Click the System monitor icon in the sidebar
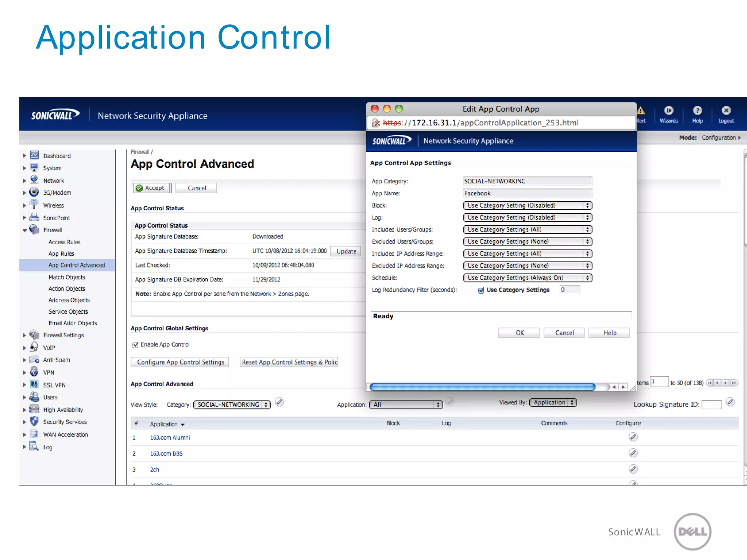 coord(34,168)
